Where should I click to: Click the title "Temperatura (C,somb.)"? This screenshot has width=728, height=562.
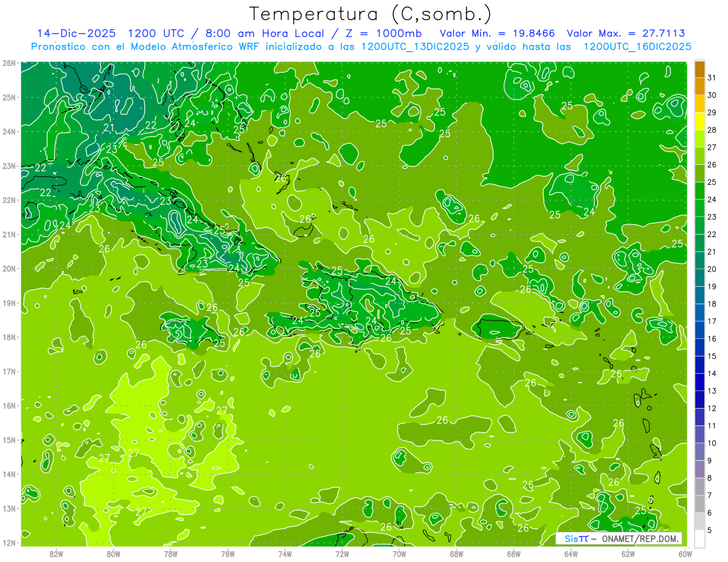point(370,14)
